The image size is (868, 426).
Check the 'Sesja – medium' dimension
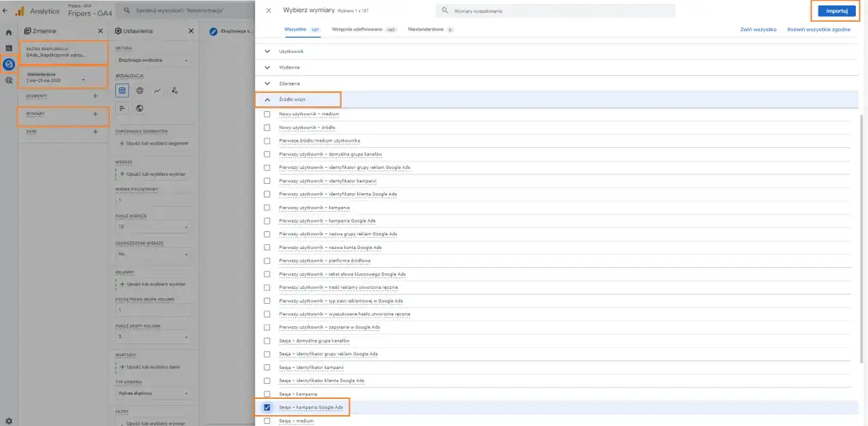(x=266, y=420)
